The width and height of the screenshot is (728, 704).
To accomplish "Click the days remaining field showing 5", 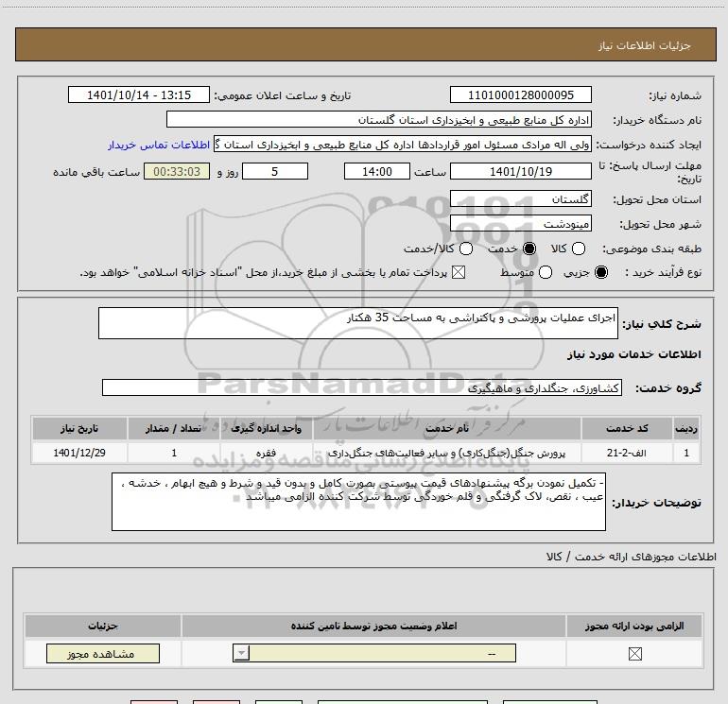I will pyautogui.click(x=275, y=171).
